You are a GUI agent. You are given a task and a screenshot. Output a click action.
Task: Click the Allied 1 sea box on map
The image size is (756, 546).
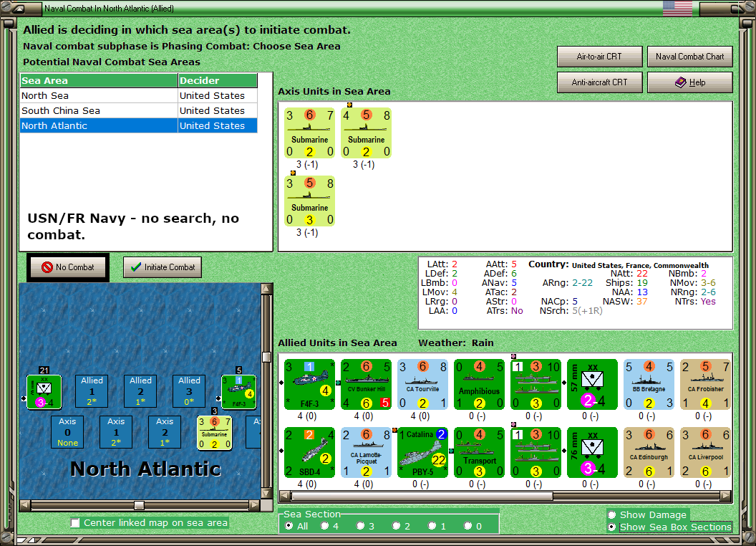point(92,391)
